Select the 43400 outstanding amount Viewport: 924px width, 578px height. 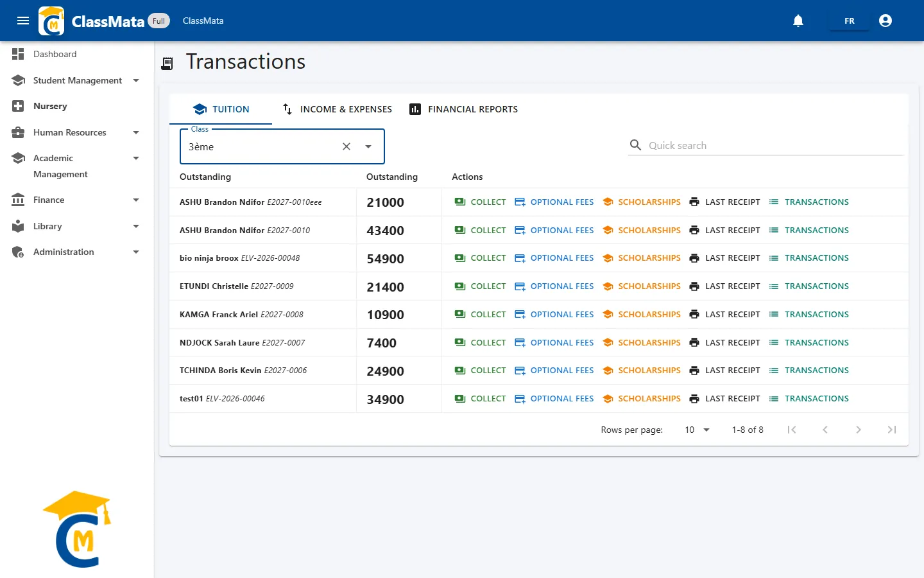pos(385,231)
